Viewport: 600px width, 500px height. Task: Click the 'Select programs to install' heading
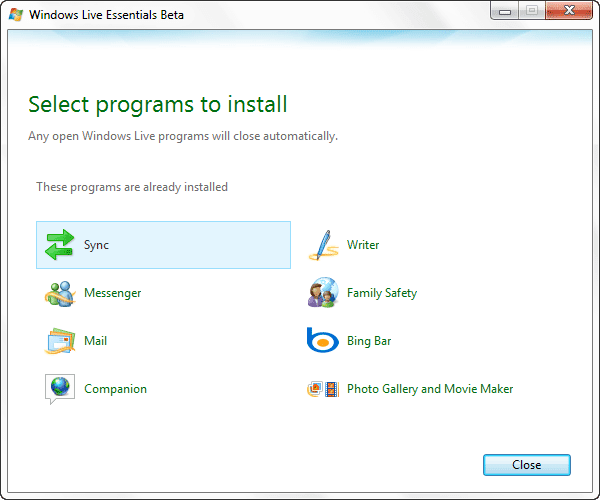point(158,104)
